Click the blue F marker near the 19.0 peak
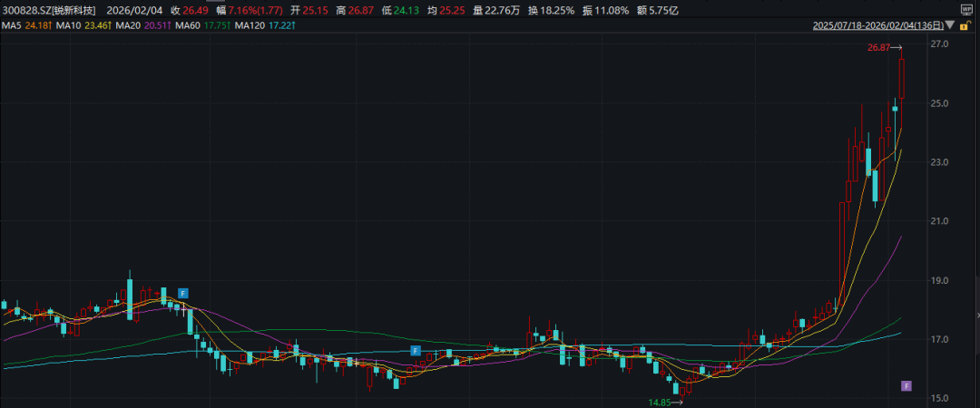980x408 pixels. pos(182,293)
